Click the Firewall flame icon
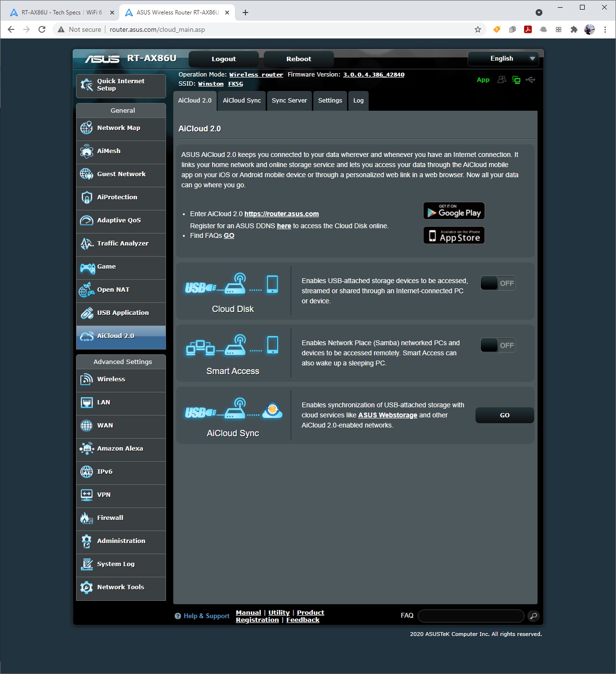The width and height of the screenshot is (616, 674). [87, 518]
